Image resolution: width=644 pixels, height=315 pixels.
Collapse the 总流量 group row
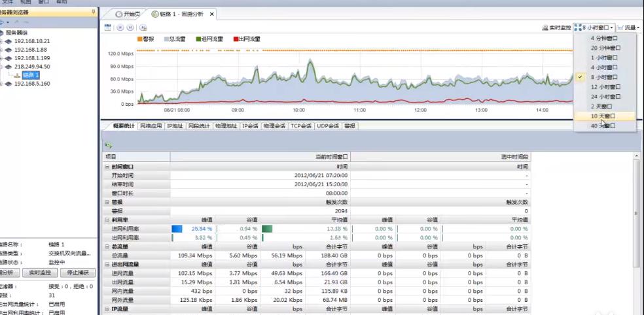click(x=107, y=246)
